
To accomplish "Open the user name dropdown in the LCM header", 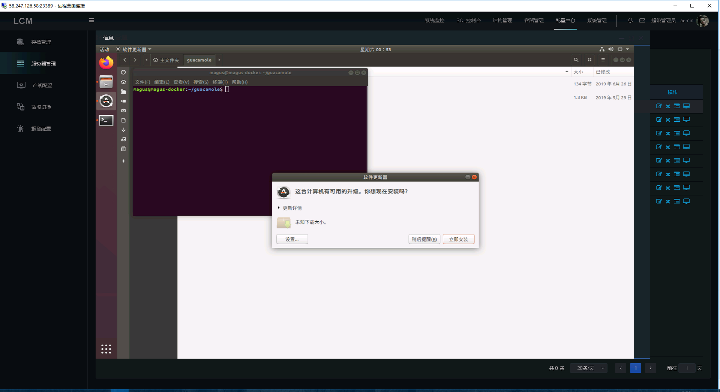I will (x=672, y=21).
